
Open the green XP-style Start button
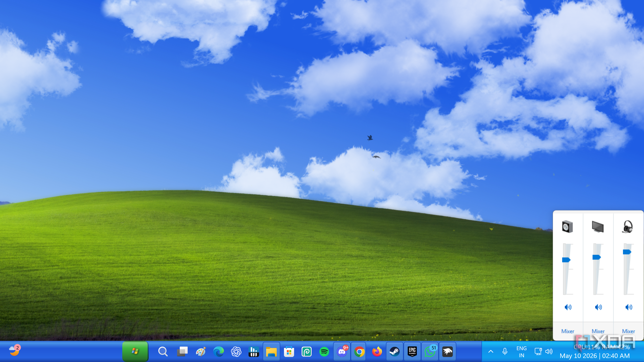135,351
